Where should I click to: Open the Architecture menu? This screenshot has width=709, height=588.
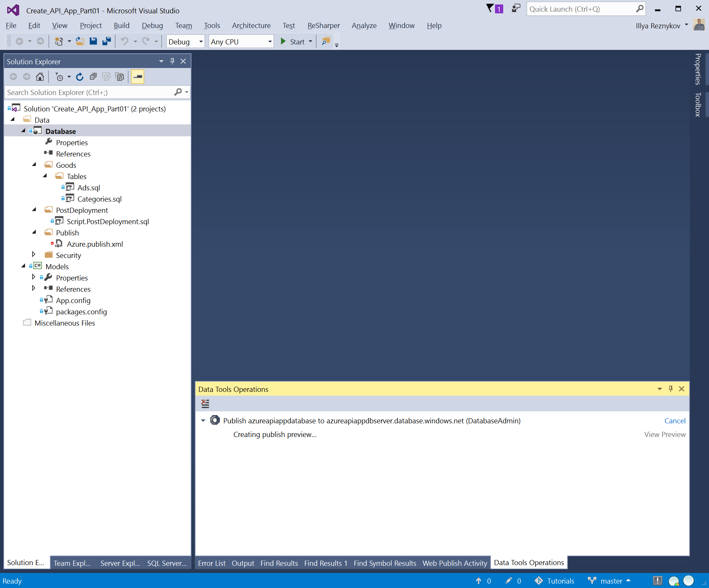(251, 26)
